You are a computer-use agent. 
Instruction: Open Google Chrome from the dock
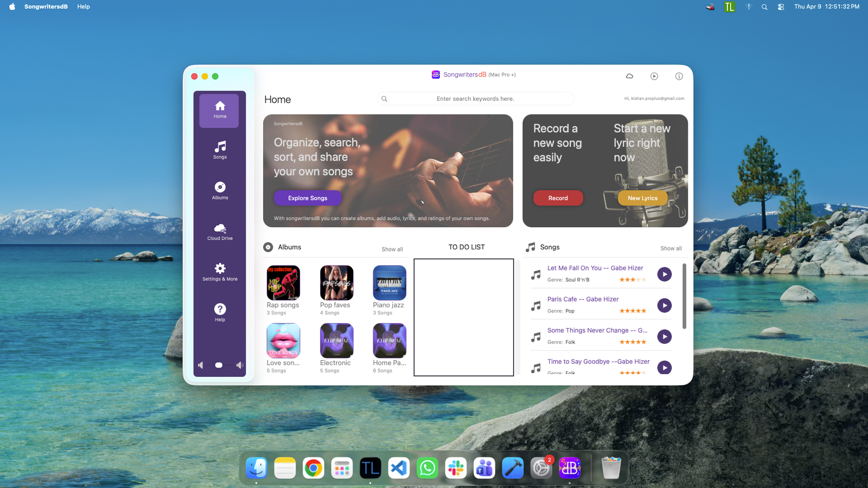click(313, 468)
